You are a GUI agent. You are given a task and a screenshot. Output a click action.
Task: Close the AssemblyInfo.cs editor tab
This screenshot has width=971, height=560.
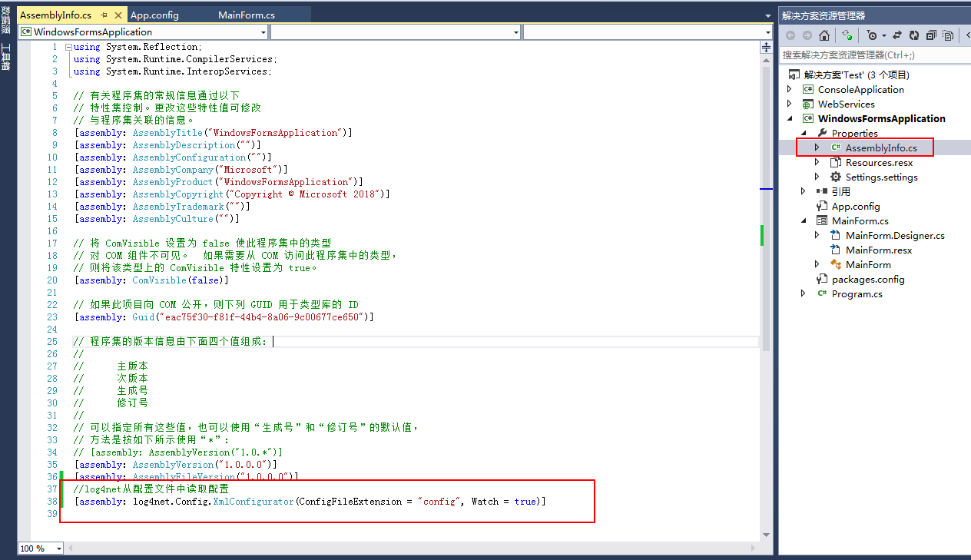(x=118, y=15)
